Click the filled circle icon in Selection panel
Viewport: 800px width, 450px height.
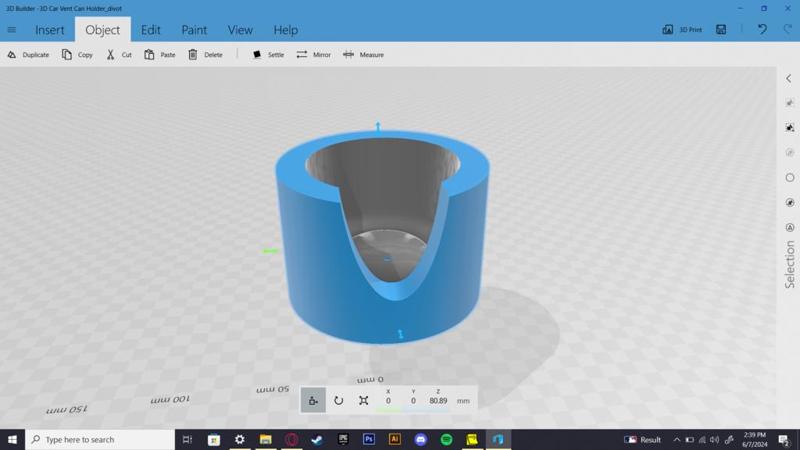pos(790,203)
